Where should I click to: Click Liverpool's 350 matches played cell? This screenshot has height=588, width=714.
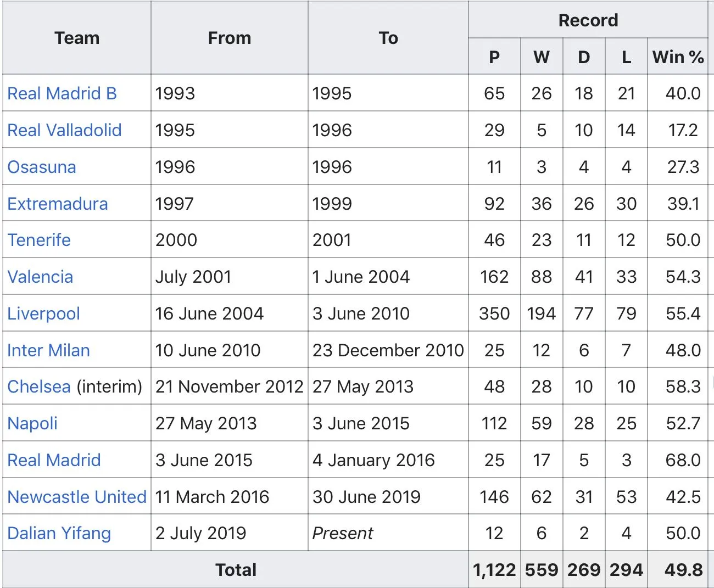point(494,313)
